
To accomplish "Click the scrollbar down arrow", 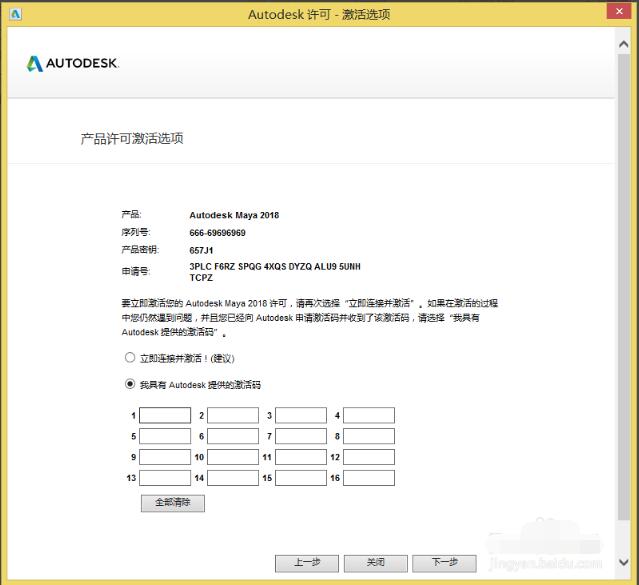I will coord(624,562).
